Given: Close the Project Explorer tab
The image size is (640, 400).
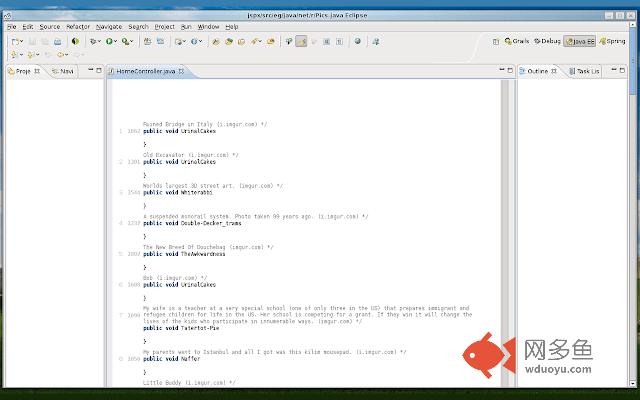Looking at the screenshot, I should 37,71.
